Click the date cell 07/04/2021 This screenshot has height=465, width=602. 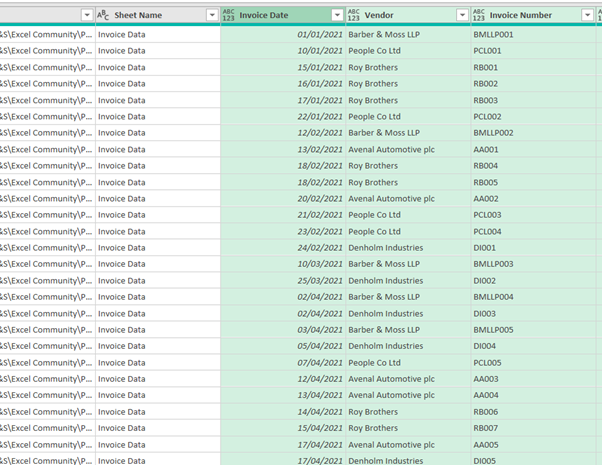(x=283, y=362)
